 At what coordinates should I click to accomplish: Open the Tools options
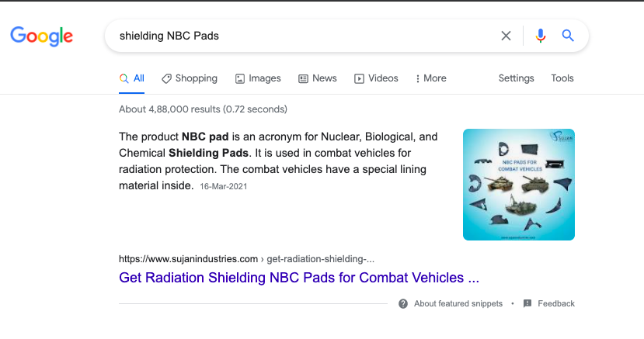562,78
